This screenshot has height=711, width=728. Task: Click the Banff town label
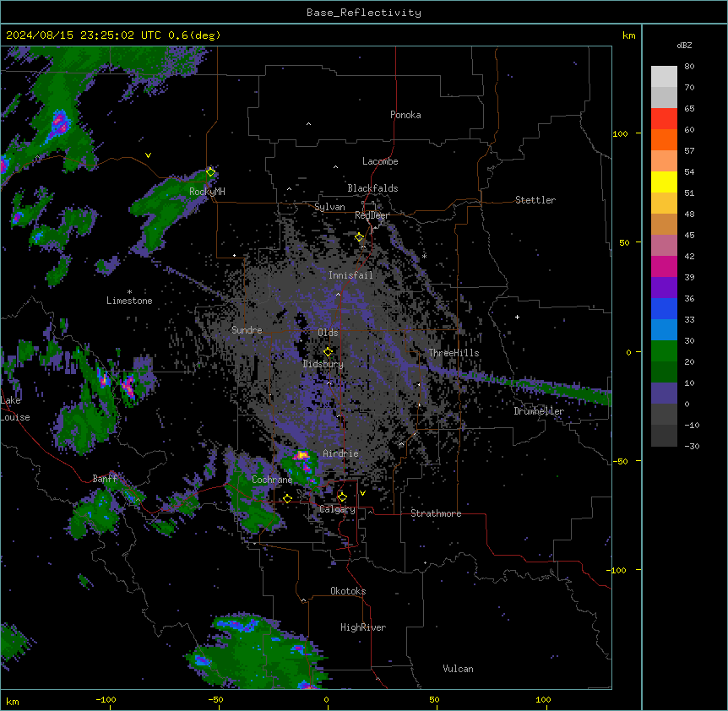(x=105, y=479)
